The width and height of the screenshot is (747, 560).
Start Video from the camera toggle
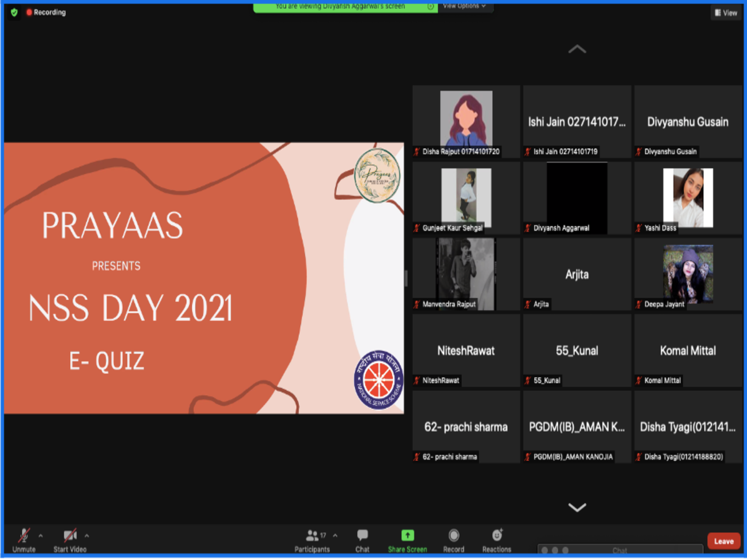[70, 535]
